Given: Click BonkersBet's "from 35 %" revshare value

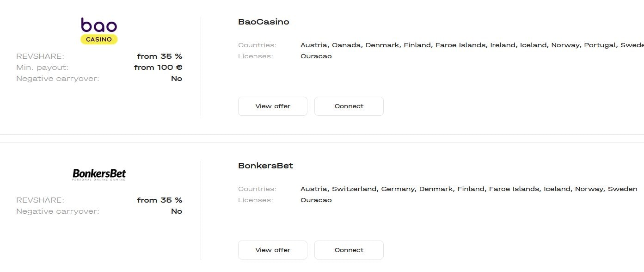Looking at the screenshot, I should [159, 200].
